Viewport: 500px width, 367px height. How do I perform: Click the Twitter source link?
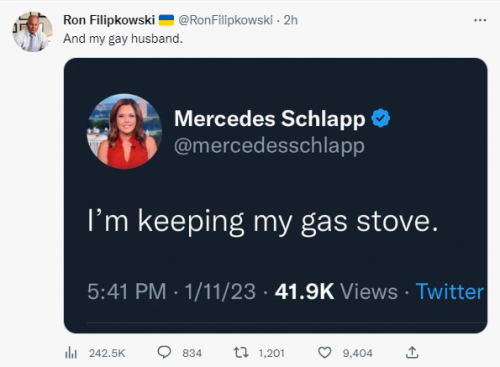[x=449, y=292]
